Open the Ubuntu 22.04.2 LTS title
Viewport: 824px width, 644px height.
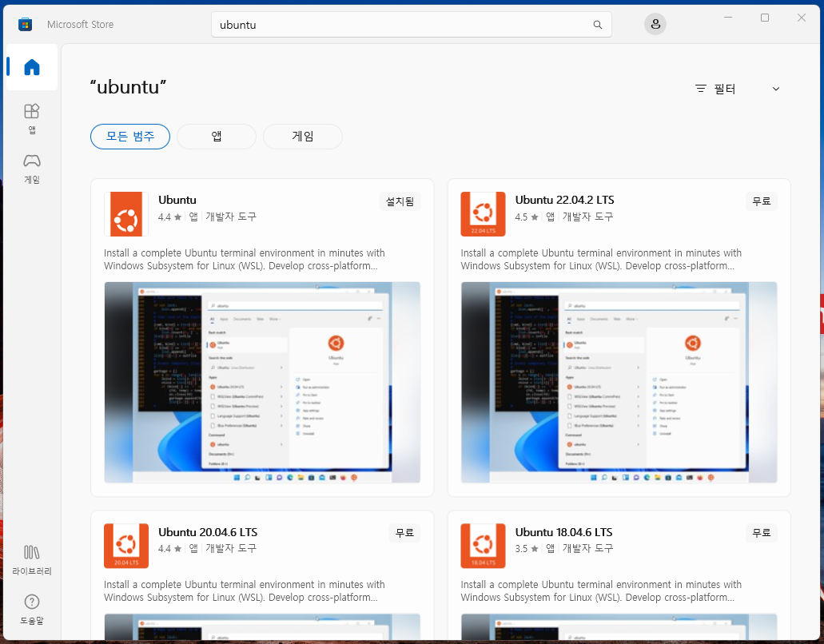tap(564, 200)
